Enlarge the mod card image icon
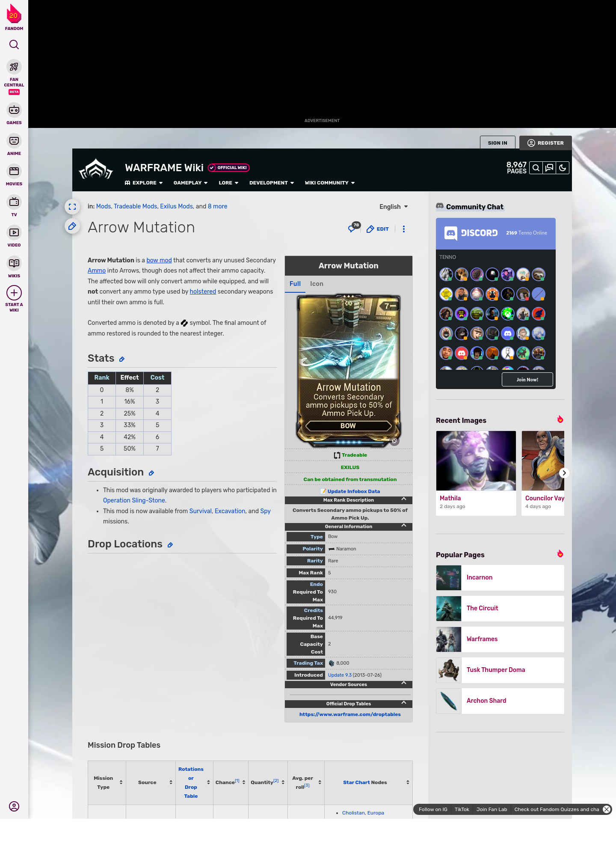This screenshot has height=856, width=616. 394,441
